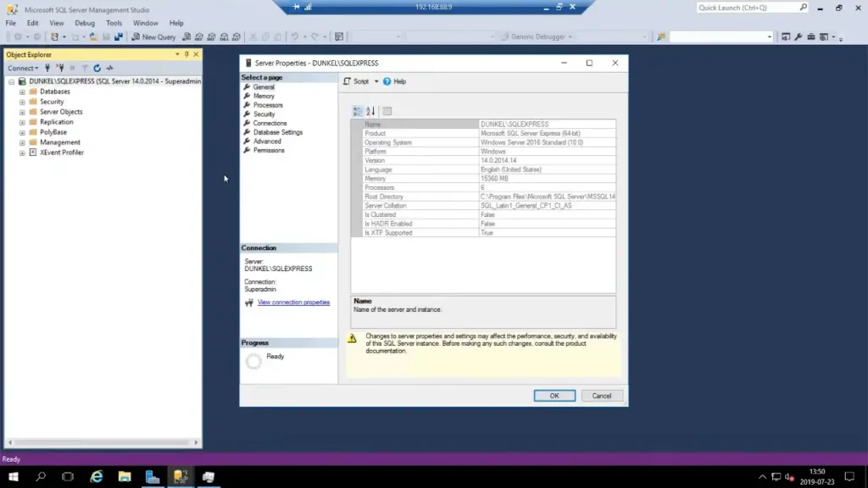Click the Refresh icon in Object Explorer
Screen dimensions: 868x488
click(x=97, y=68)
